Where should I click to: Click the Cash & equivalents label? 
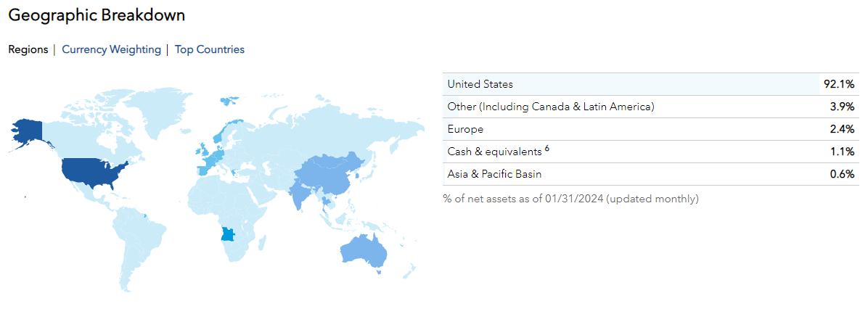coord(494,152)
